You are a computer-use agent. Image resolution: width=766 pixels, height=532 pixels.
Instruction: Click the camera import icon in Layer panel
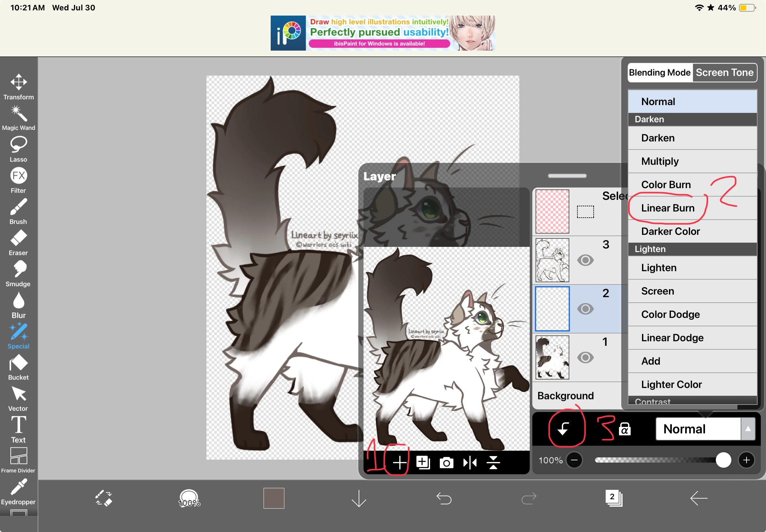[x=446, y=463]
